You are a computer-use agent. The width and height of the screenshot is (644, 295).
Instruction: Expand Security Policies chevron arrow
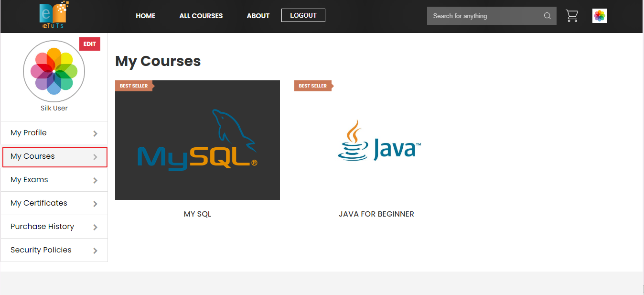[96, 251]
